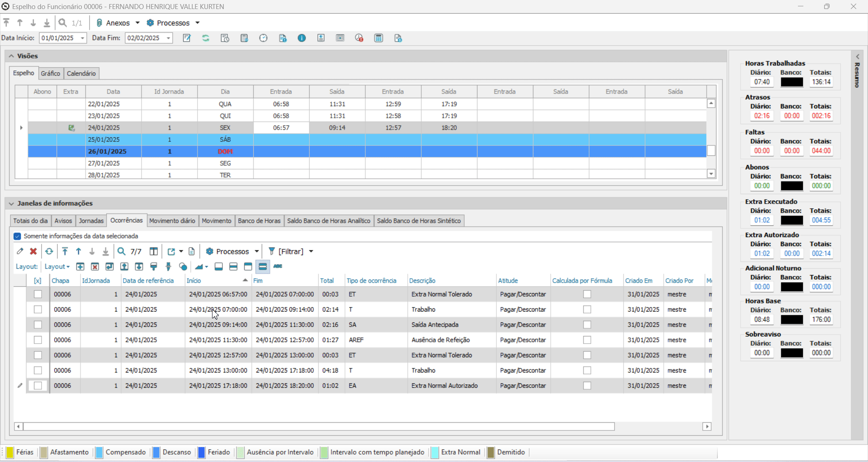This screenshot has height=462, width=868.
Task: Click the pin icon in layout toolbar
Action: (x=169, y=266)
